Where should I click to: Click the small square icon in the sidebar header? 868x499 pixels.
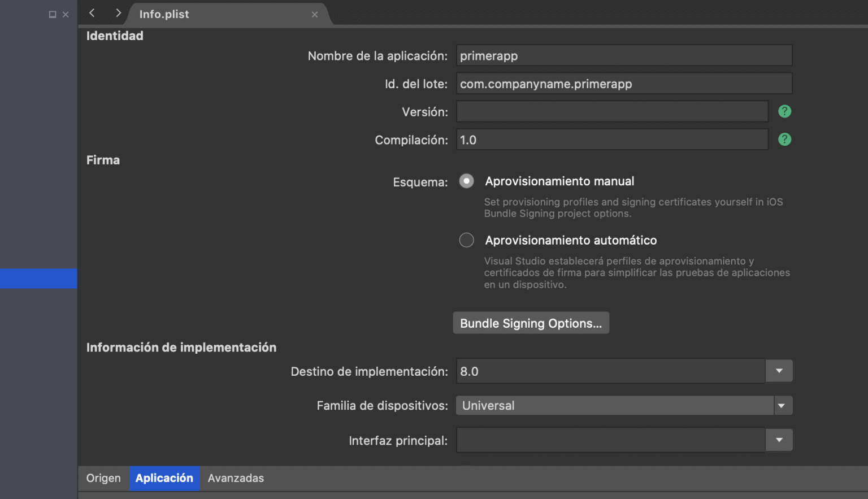coord(51,14)
